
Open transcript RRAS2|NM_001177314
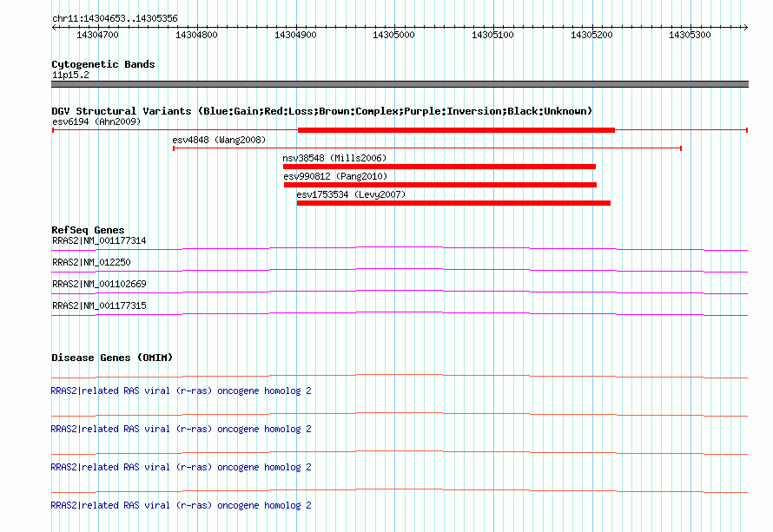[x=99, y=241]
